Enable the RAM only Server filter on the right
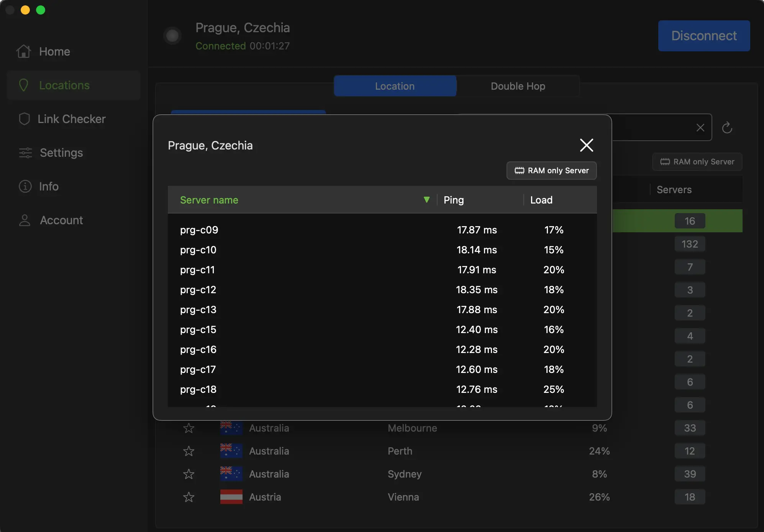The height and width of the screenshot is (532, 764). point(697,161)
